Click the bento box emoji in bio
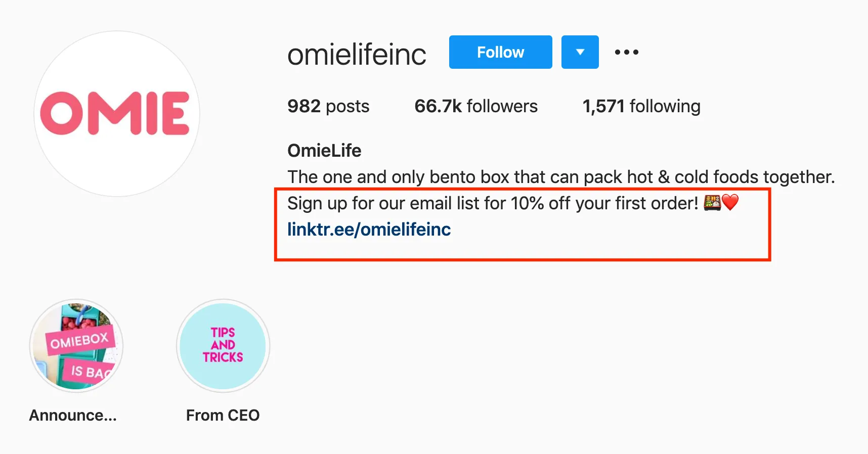The height and width of the screenshot is (454, 868). point(712,203)
